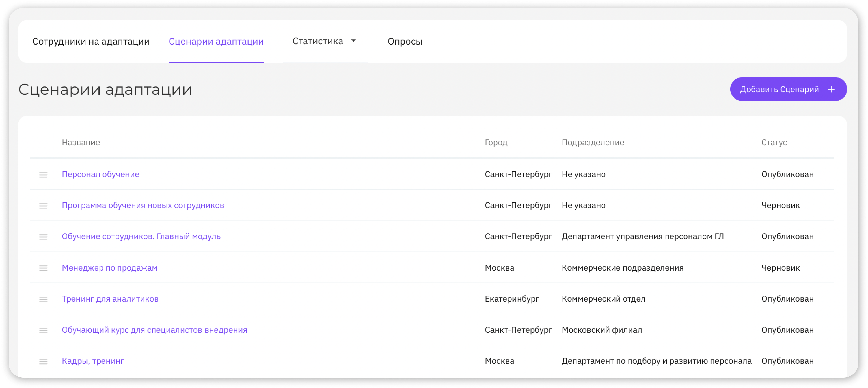
Task: Open Программа обучения новых сотрудников link
Action: [x=143, y=205]
